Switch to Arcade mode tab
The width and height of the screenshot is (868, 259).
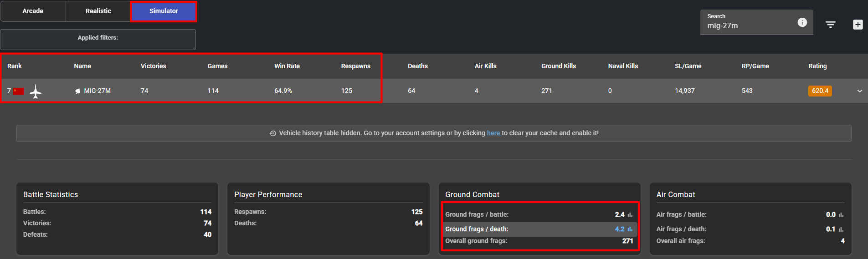(x=33, y=11)
